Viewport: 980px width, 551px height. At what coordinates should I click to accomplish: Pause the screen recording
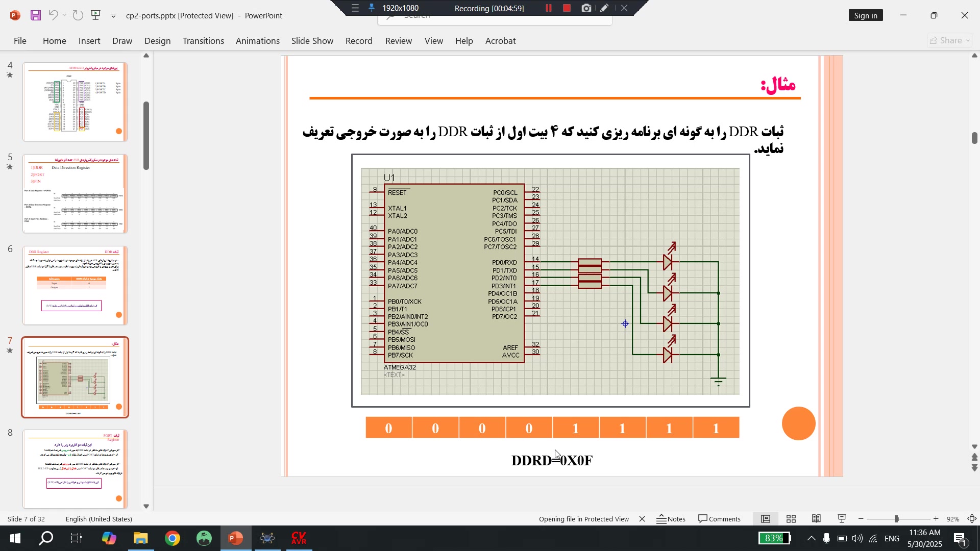coord(549,8)
